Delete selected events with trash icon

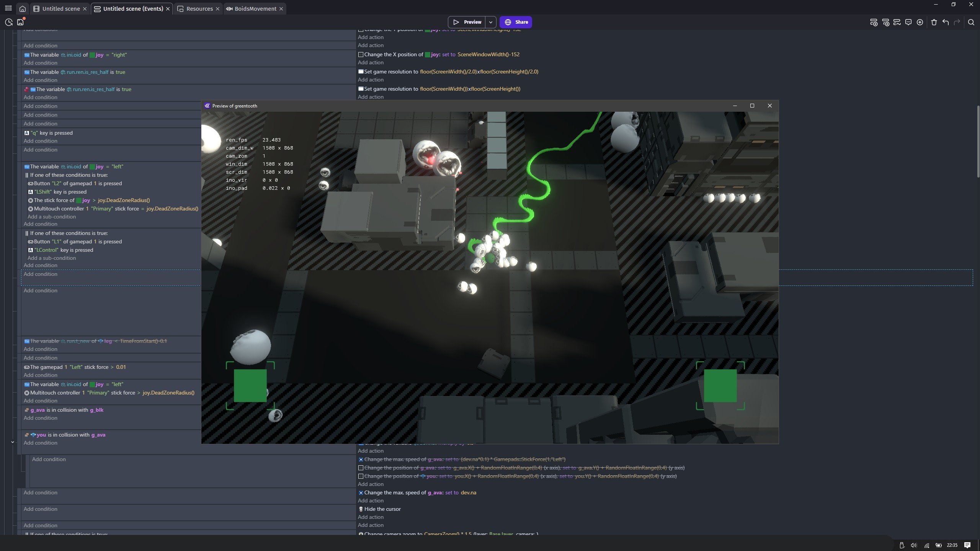click(x=934, y=22)
